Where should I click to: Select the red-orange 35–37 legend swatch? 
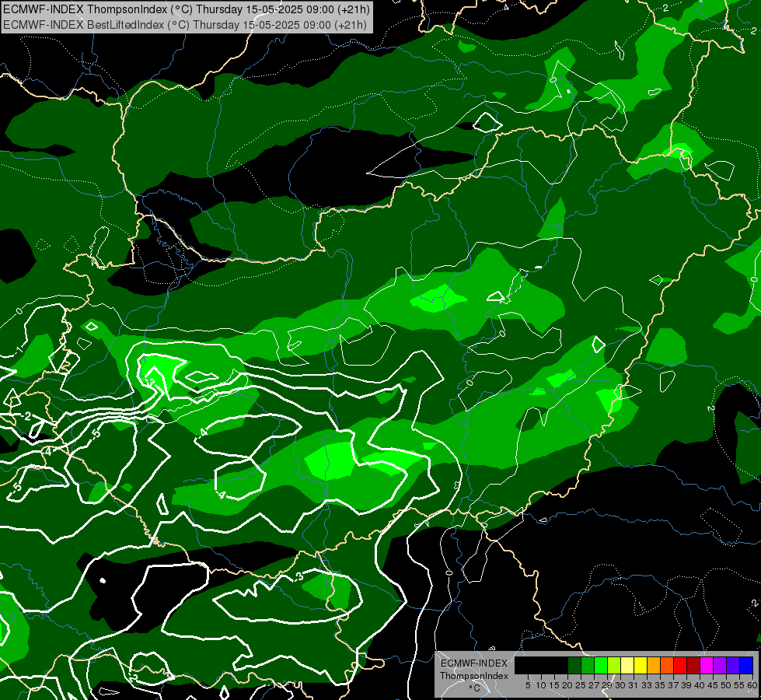coord(667,665)
